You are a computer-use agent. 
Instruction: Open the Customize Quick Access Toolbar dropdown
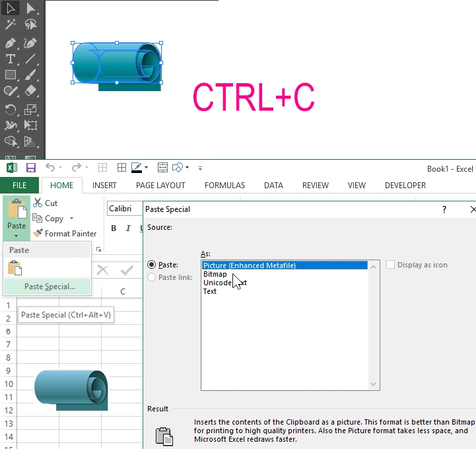(200, 168)
